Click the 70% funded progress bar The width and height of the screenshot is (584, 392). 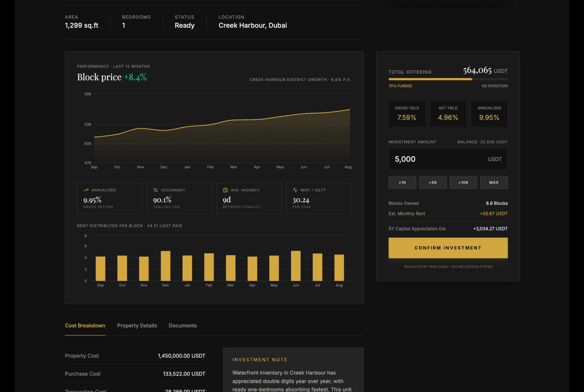click(x=448, y=79)
